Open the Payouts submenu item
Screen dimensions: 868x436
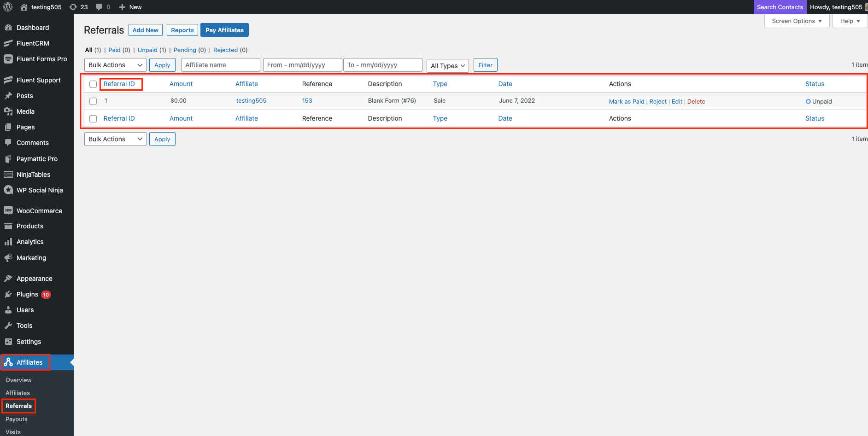pos(17,419)
